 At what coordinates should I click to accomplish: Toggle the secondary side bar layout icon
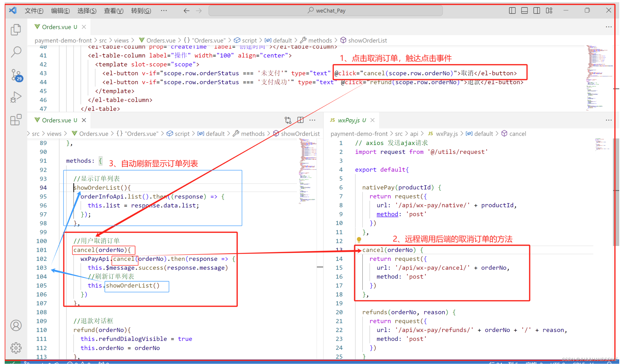point(537,10)
